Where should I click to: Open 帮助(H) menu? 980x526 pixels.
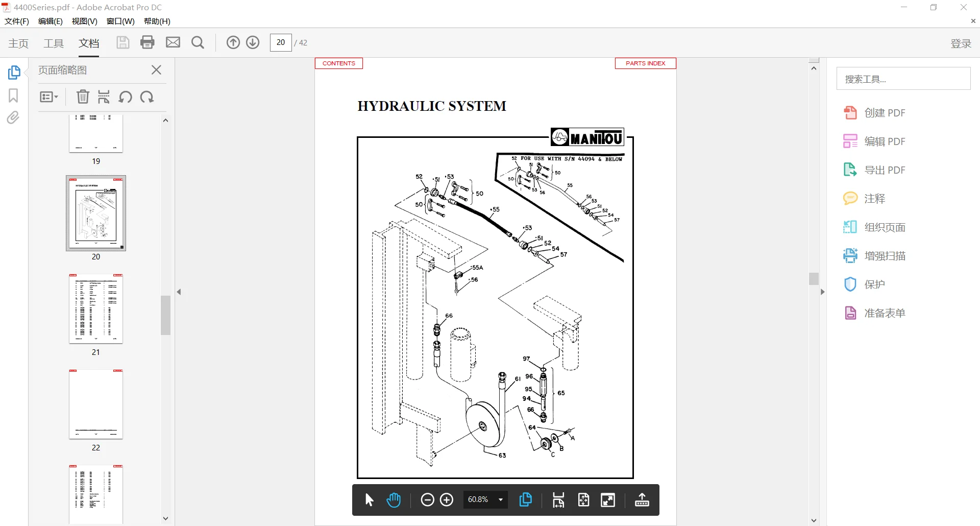coord(157,21)
